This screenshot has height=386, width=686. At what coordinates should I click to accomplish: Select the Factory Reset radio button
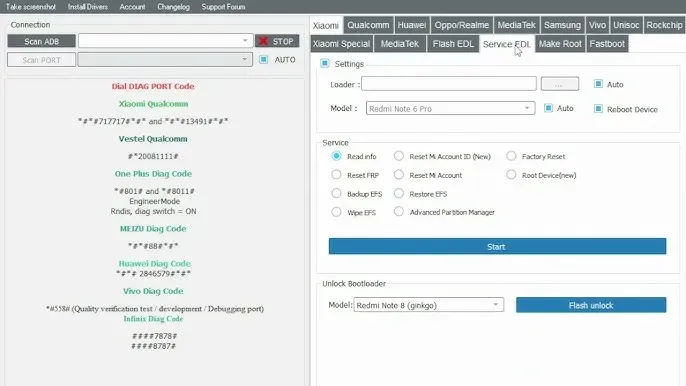click(x=511, y=156)
